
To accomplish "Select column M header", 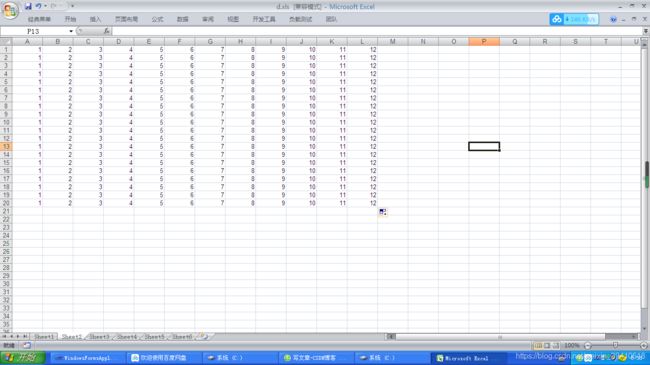I will (393, 41).
